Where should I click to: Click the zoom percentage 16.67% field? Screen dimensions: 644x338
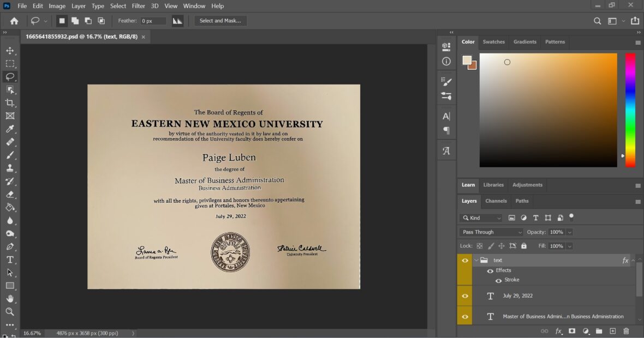click(32, 333)
